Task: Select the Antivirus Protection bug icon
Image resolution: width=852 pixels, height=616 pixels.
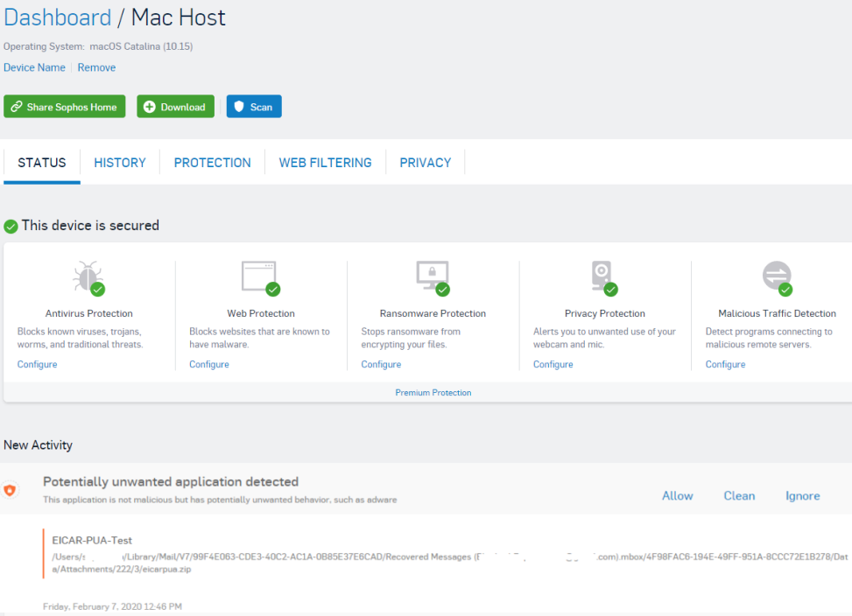Action: [x=88, y=276]
